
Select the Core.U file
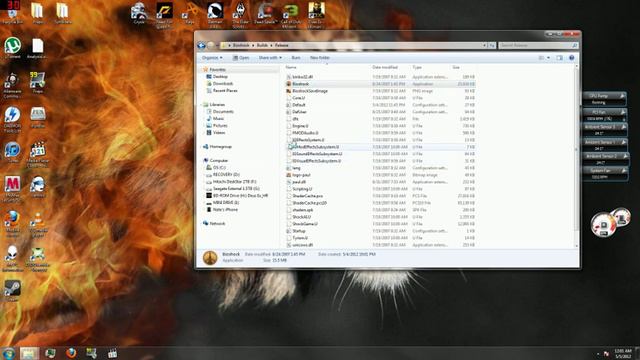(x=380, y=98)
